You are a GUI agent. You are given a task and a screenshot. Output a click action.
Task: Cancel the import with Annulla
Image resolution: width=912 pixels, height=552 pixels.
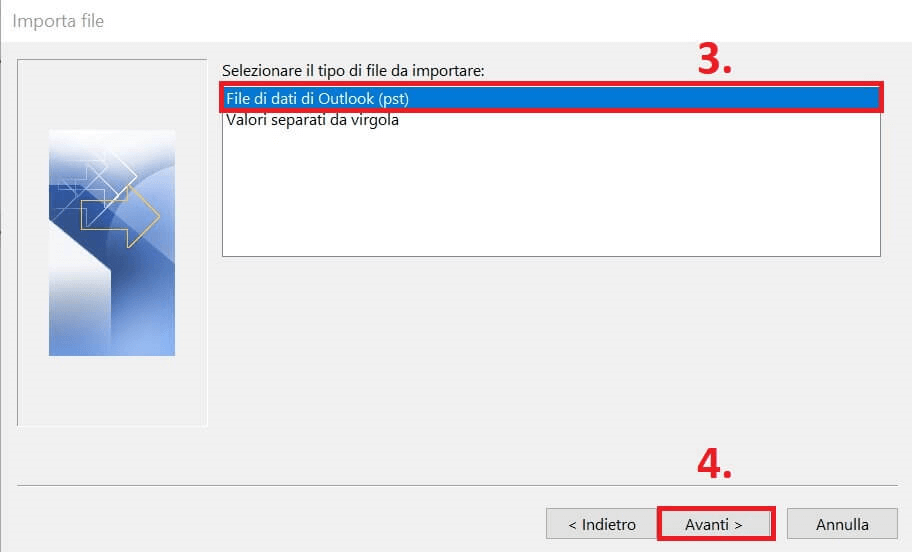coord(842,524)
